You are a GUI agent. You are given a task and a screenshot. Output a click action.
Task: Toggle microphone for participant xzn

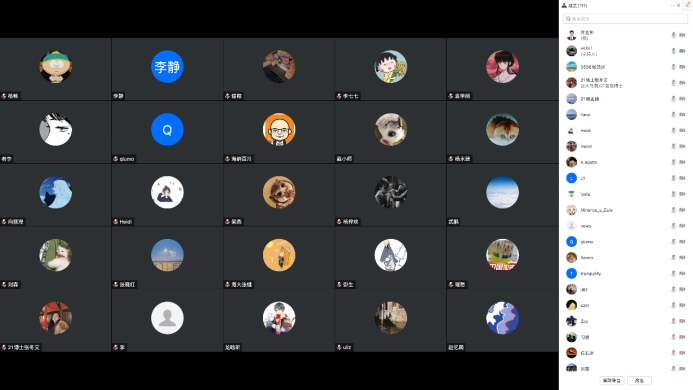tap(673, 305)
